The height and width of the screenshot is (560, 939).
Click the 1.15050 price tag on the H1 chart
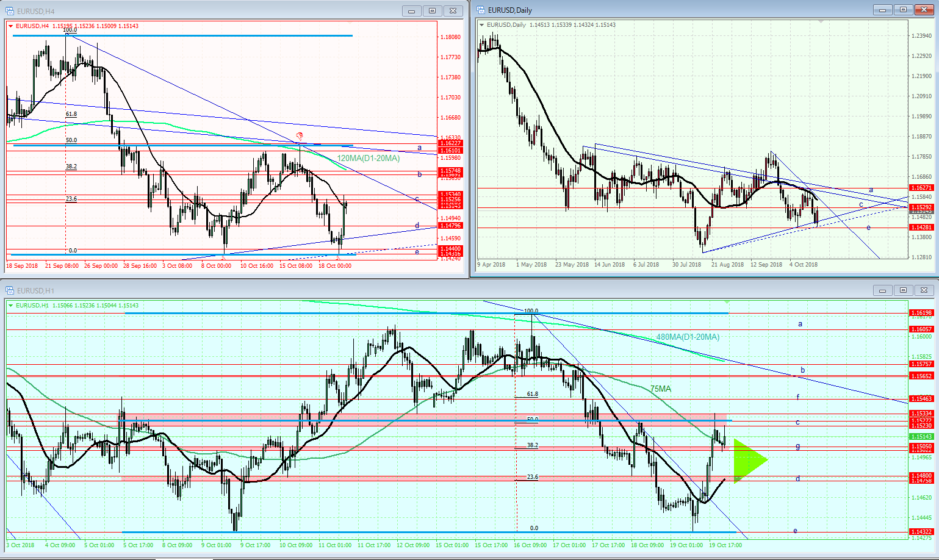(x=921, y=447)
